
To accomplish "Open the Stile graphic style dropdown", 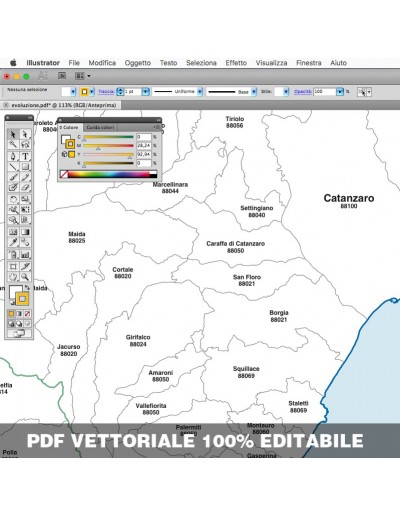I will click(286, 91).
